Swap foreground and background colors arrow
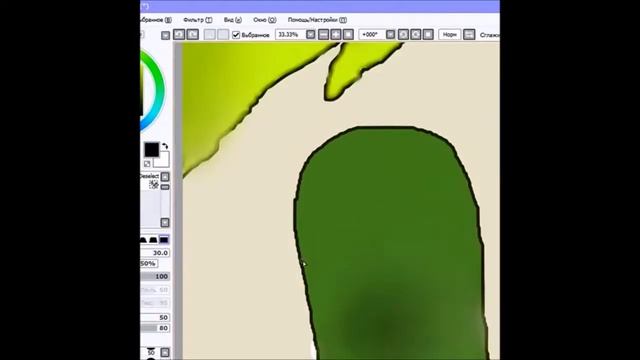 165,146
